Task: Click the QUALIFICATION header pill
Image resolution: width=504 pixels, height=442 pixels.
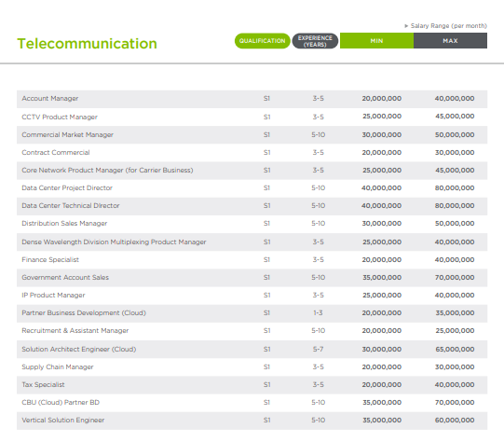Action: 263,41
